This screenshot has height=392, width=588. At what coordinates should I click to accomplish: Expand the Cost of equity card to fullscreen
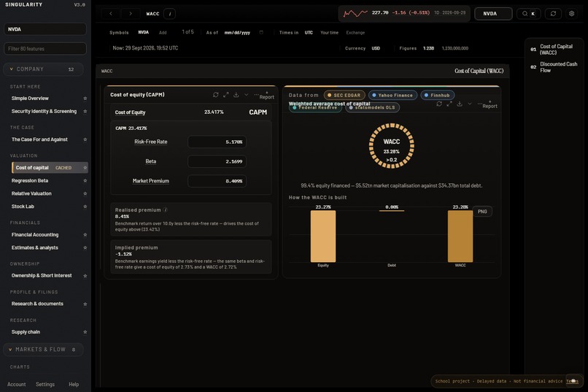225,95
